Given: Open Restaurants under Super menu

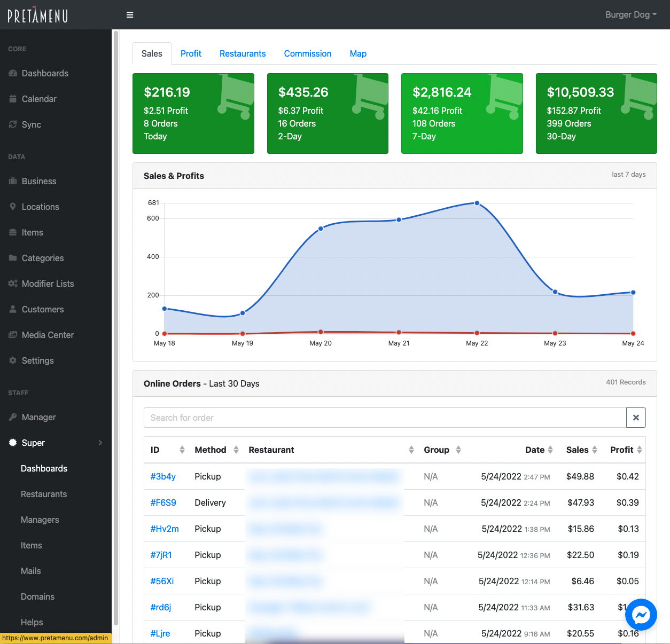Looking at the screenshot, I should (44, 494).
